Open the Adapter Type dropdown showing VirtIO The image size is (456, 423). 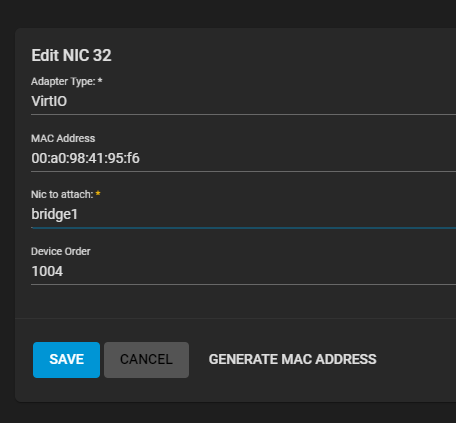243,101
